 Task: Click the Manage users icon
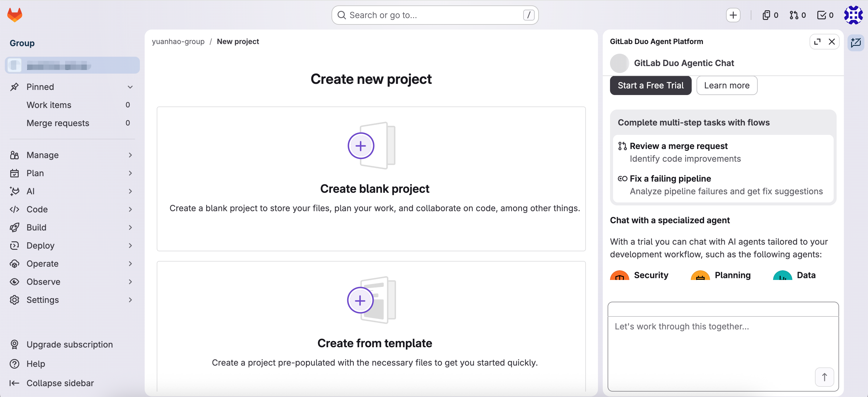click(14, 155)
